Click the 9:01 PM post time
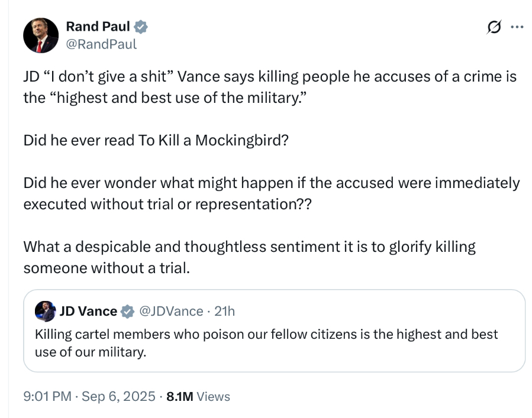This screenshot has width=532, height=418. click(49, 396)
